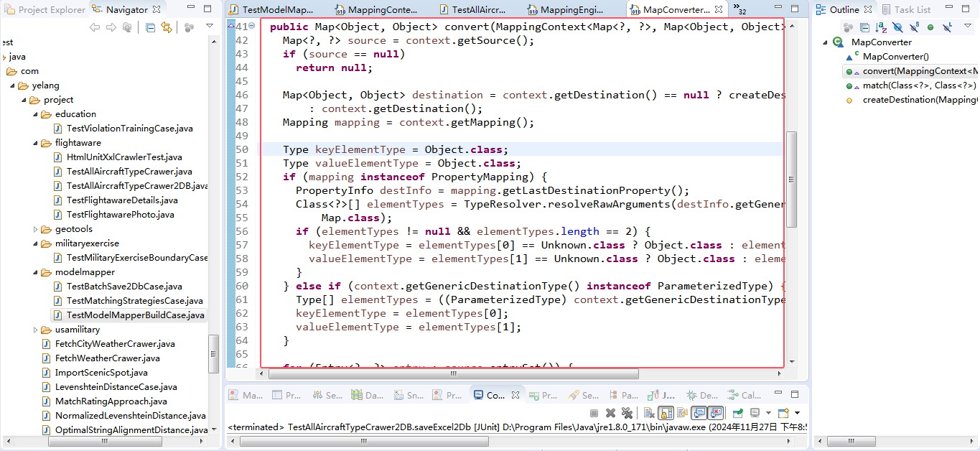The height and width of the screenshot is (451, 980).
Task: Collapse all in Navigator toolbar
Action: point(150,27)
